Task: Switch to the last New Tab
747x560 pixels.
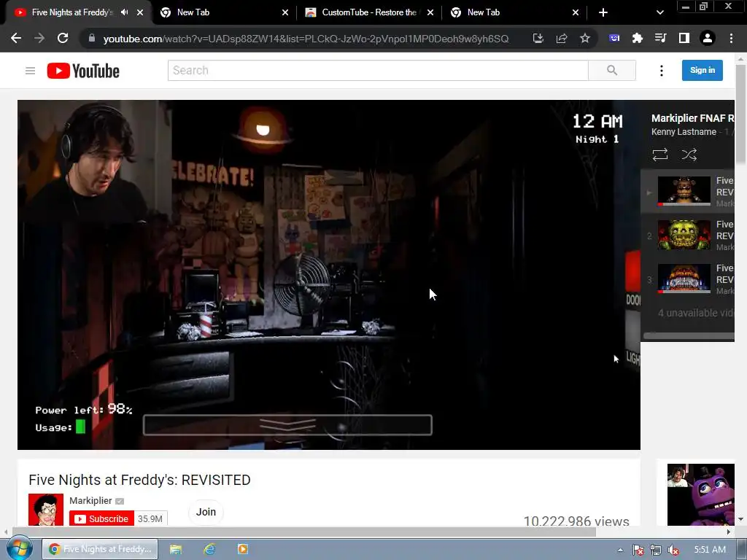Action: (x=514, y=12)
